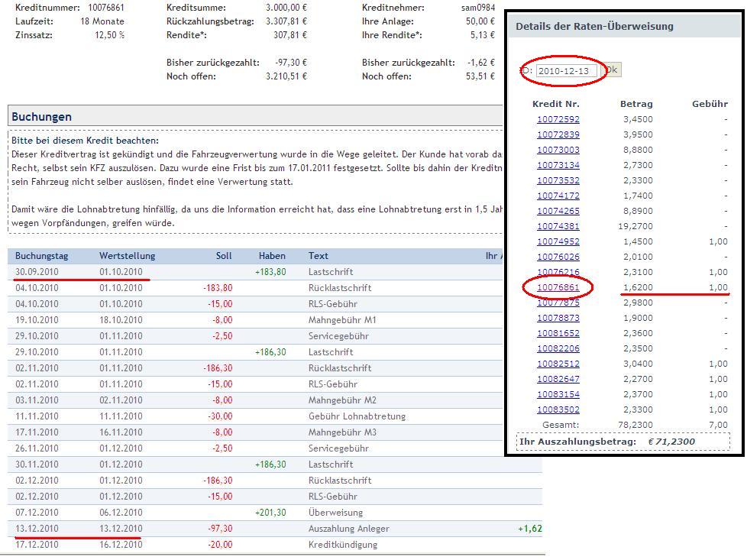Click the Text column header in bookings table
Image resolution: width=747 pixels, height=560 pixels.
(318, 256)
